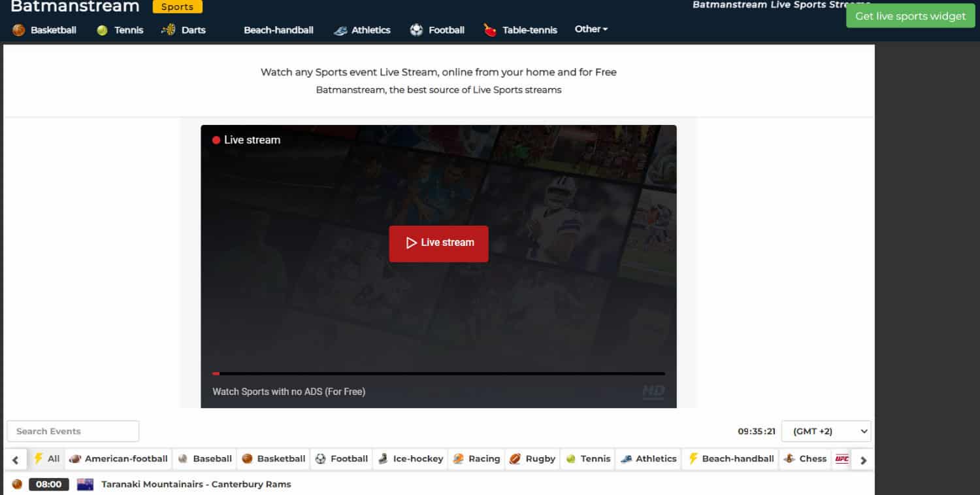Click the red live dot indicator on the player
This screenshot has height=495, width=980.
(216, 140)
